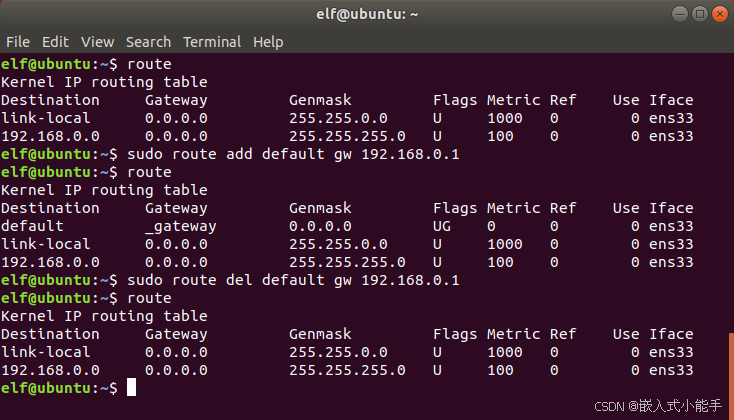734x420 pixels.
Task: Click the '0.0.0.0' genmask of default route
Action: click(x=320, y=226)
